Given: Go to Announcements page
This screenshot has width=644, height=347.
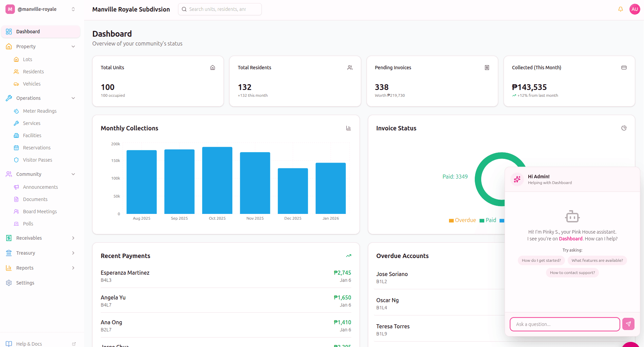Looking at the screenshot, I should (40, 187).
